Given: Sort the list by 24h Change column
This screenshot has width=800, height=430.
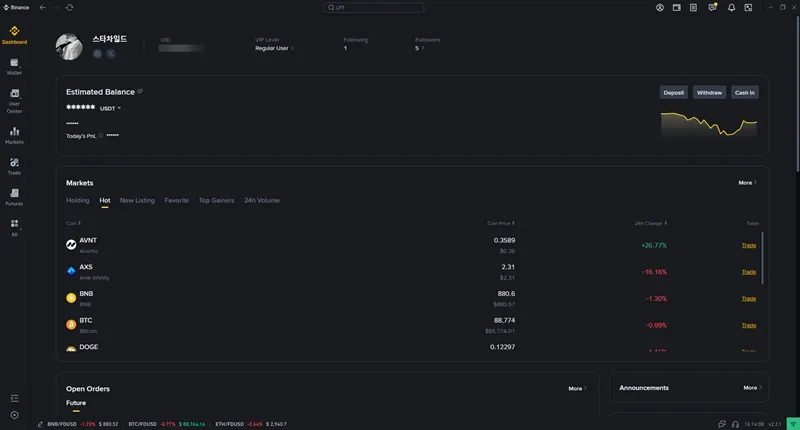Looking at the screenshot, I should [651, 223].
